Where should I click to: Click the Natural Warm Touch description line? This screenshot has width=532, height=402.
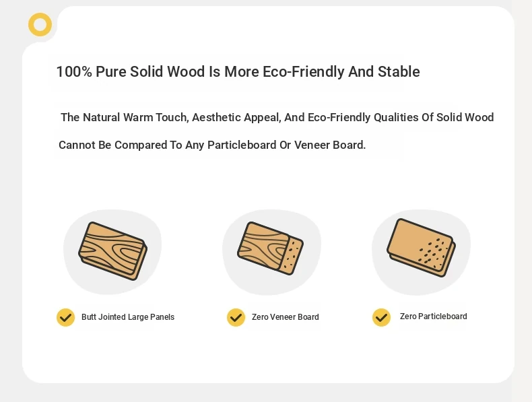pos(277,117)
